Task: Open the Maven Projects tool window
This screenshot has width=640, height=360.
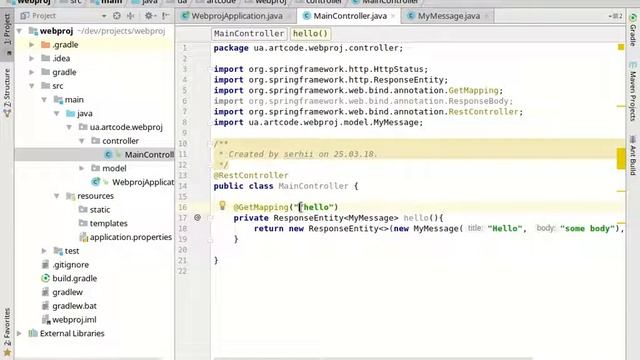Action: (x=632, y=92)
